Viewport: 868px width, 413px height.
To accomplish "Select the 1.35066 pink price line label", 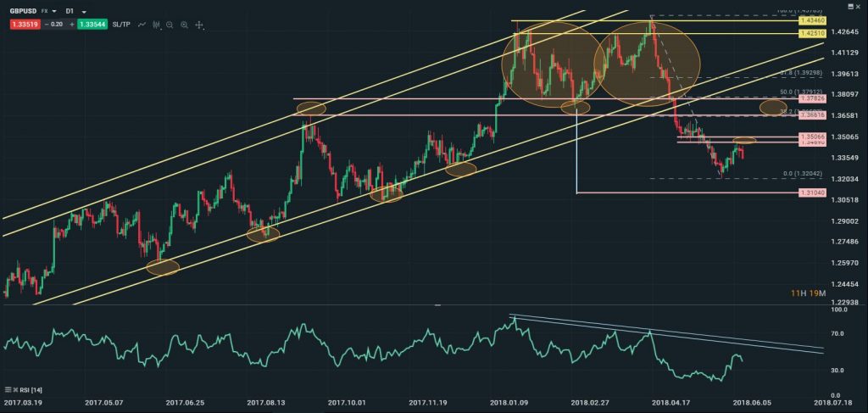I will click(x=812, y=137).
